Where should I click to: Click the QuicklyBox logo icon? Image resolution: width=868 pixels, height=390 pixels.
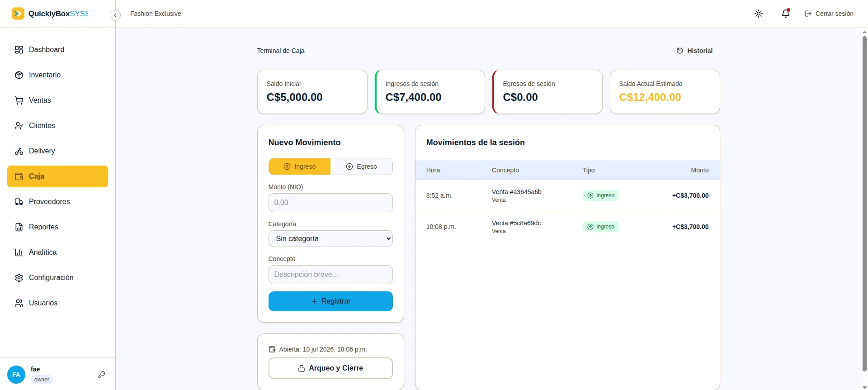coord(18,14)
